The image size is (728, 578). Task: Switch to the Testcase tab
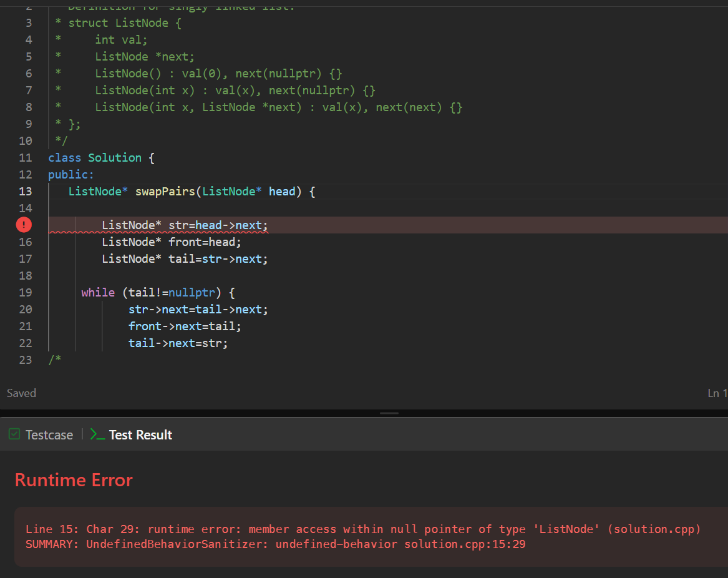pyautogui.click(x=49, y=435)
